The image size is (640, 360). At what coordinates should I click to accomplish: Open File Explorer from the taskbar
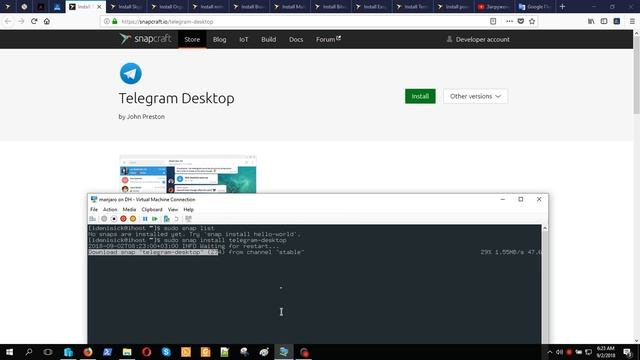click(127, 352)
